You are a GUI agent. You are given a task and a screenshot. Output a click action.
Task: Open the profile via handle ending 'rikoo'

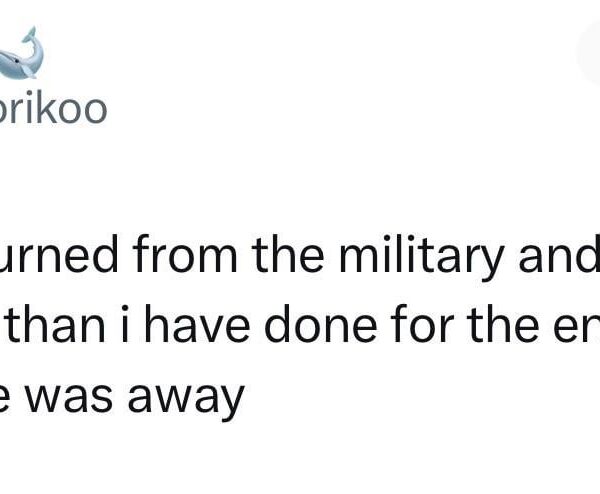(53, 109)
